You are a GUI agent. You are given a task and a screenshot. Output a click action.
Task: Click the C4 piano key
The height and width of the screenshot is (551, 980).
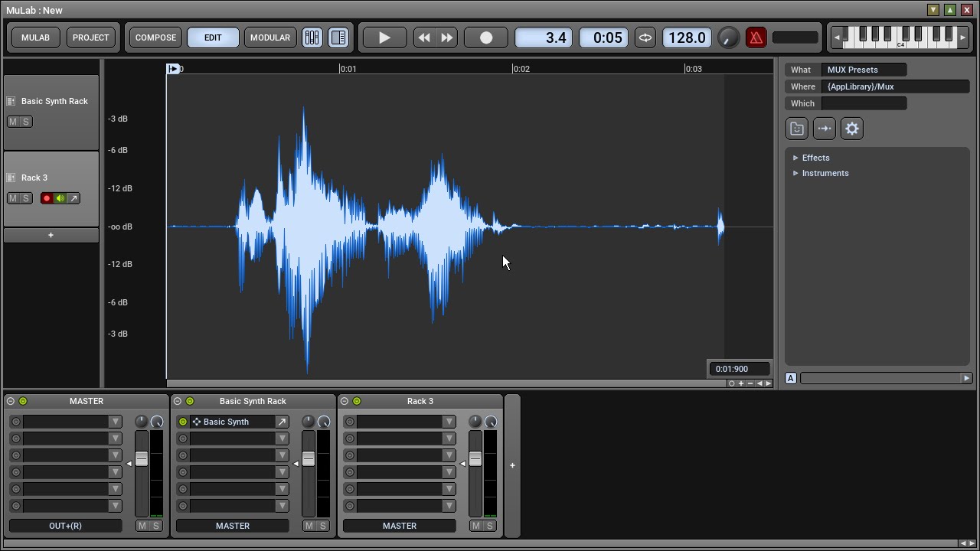(901, 44)
